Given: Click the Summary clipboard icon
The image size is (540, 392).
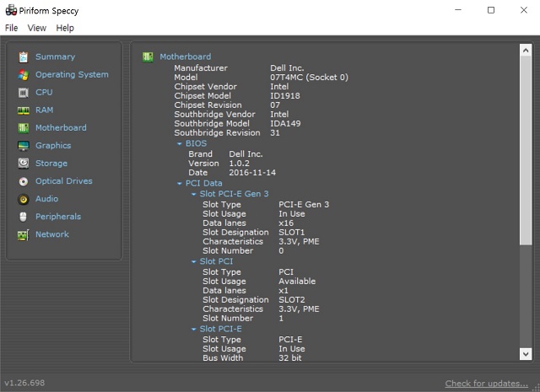Looking at the screenshot, I should pyautogui.click(x=23, y=57).
